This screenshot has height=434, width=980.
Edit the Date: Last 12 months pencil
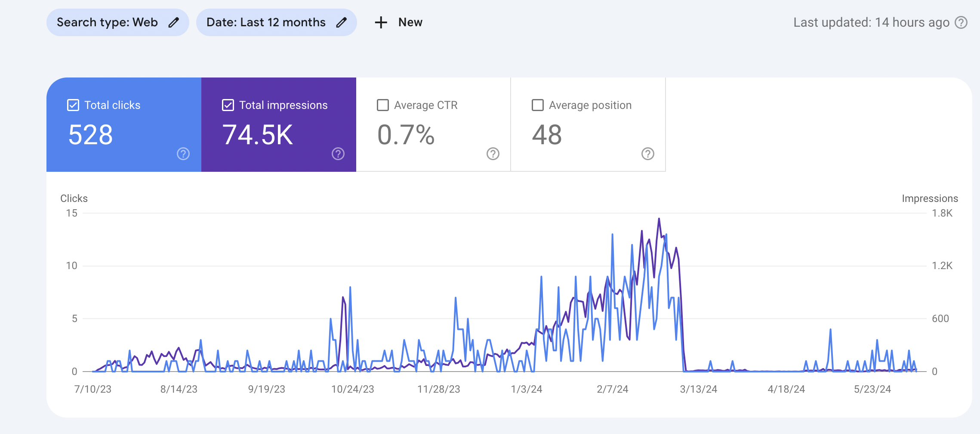(341, 22)
